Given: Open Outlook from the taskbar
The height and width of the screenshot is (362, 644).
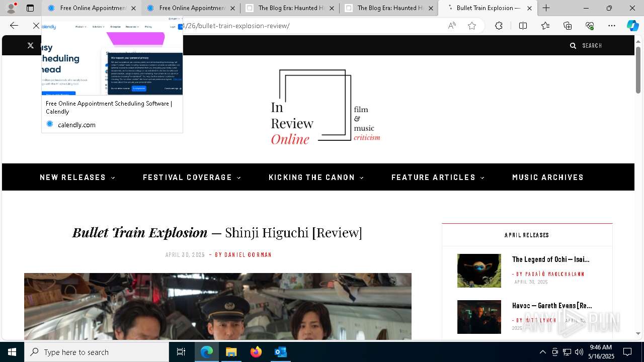Looking at the screenshot, I should pyautogui.click(x=280, y=352).
